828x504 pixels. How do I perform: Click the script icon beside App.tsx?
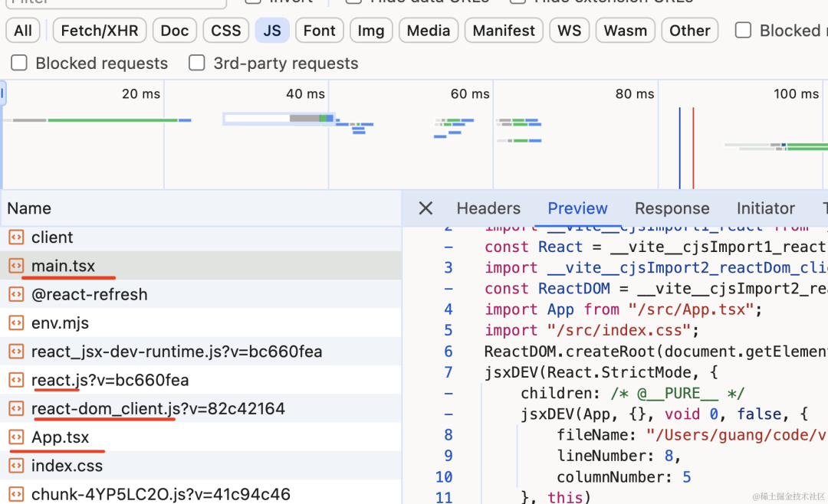[16, 437]
